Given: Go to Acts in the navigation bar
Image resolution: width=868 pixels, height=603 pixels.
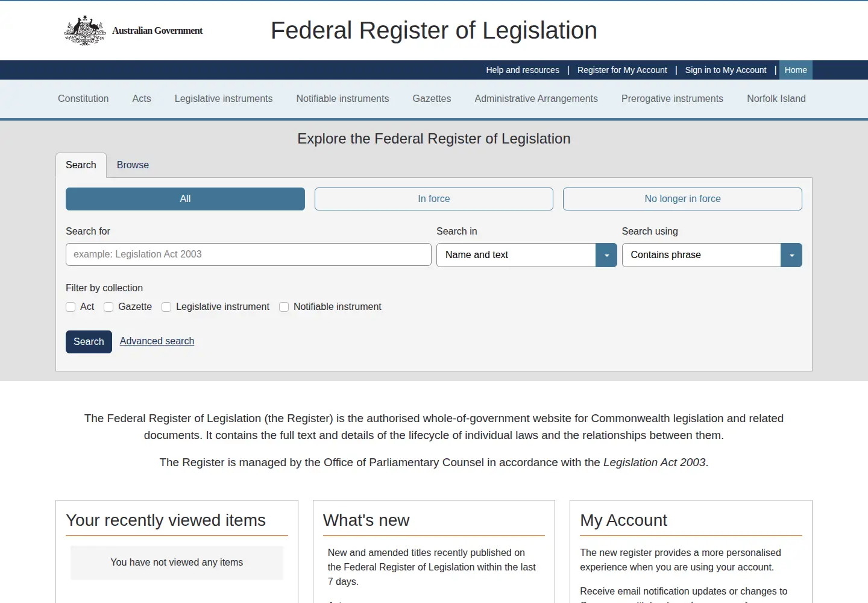Looking at the screenshot, I should [x=142, y=99].
